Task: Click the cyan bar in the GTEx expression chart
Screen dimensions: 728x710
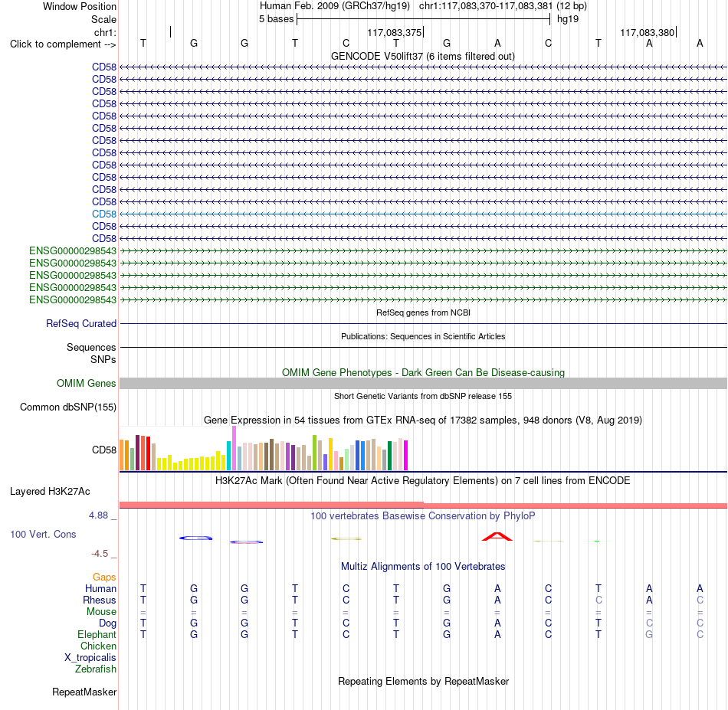Action: pos(229,456)
